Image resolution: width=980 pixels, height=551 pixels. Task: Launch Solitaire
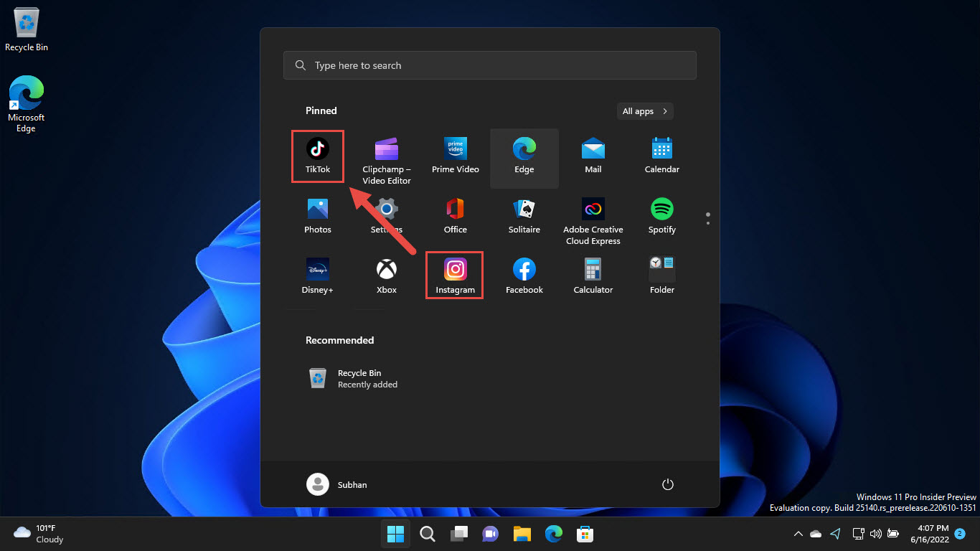524,216
